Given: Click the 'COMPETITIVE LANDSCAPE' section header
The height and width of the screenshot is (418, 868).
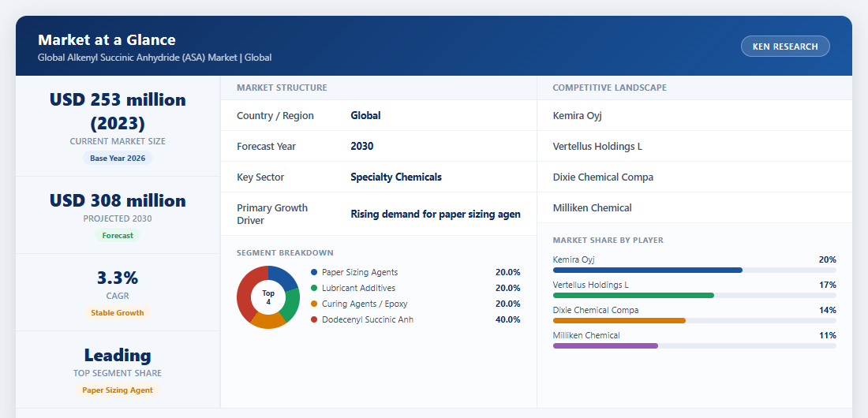Looking at the screenshot, I should (609, 88).
